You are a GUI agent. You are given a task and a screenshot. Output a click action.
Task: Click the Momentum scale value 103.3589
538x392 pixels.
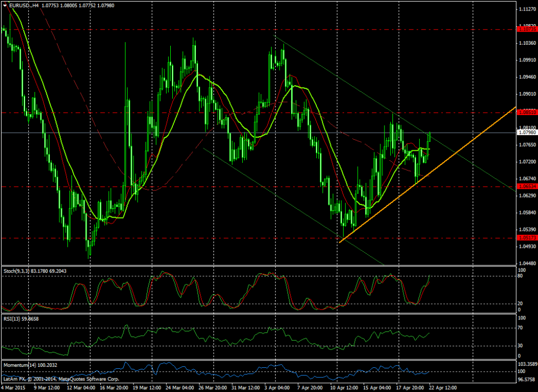click(x=527, y=364)
